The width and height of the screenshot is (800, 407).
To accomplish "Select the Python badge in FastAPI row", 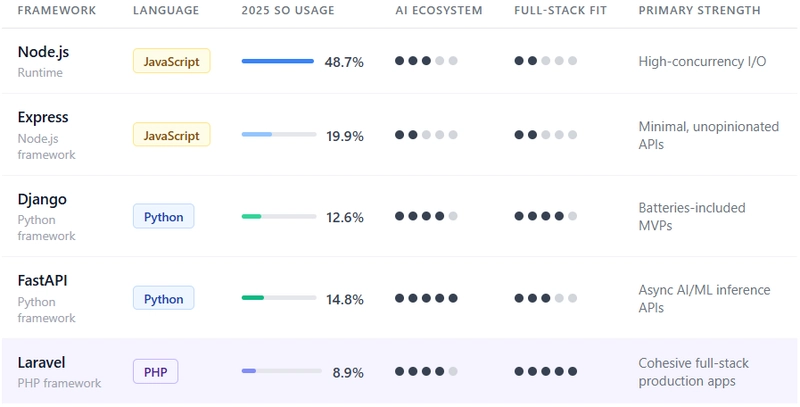I will point(163,298).
